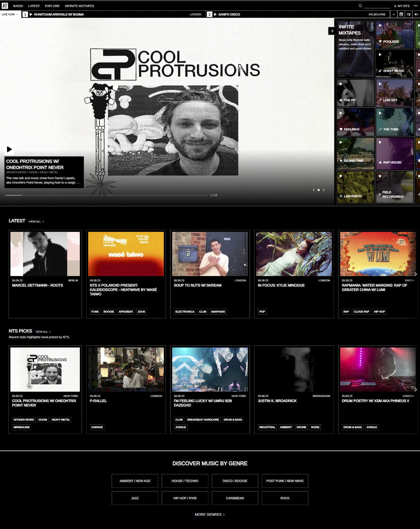
Task: Open the Latest menu item
Action: click(x=34, y=6)
